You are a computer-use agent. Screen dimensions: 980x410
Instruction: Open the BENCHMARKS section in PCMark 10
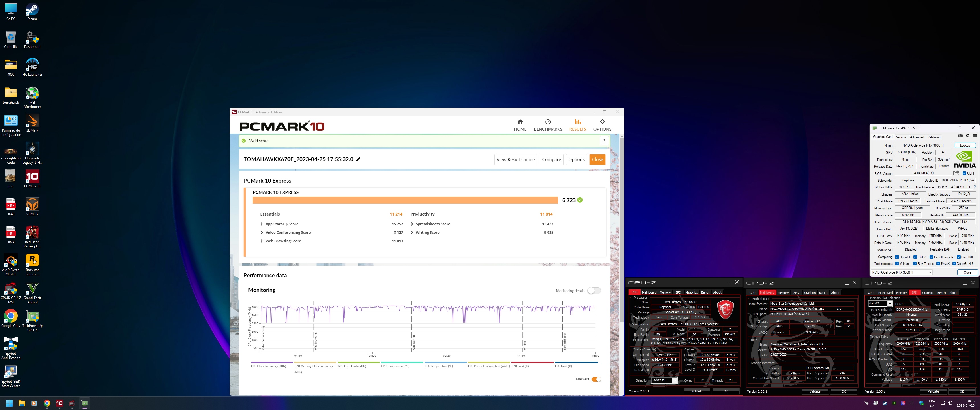548,125
